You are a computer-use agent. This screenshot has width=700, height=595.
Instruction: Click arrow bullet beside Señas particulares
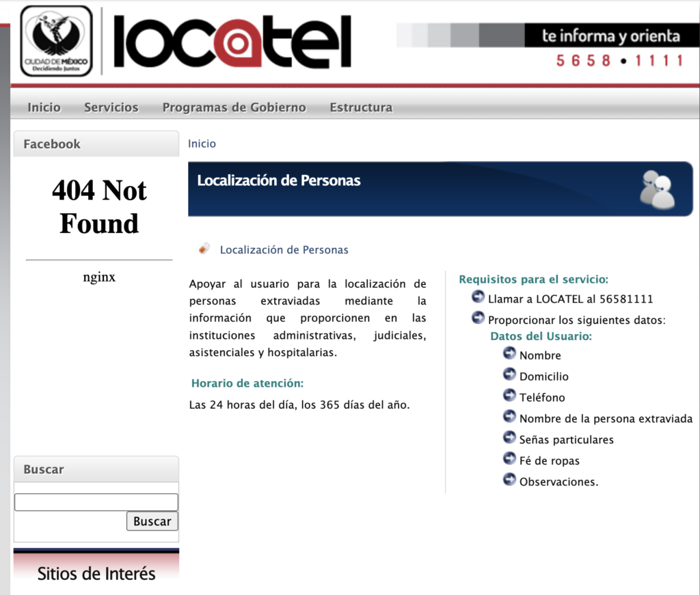pos(509,438)
